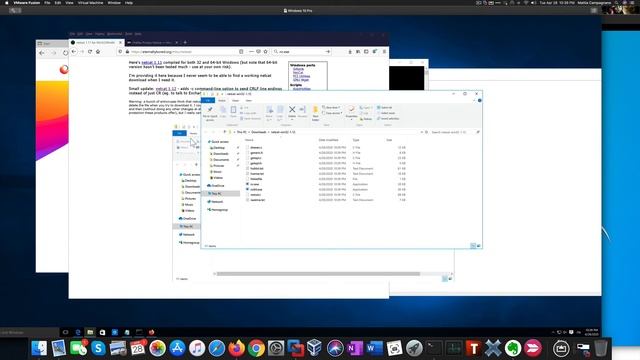Collapse the ribbon with chevron arrow

coord(474,100)
